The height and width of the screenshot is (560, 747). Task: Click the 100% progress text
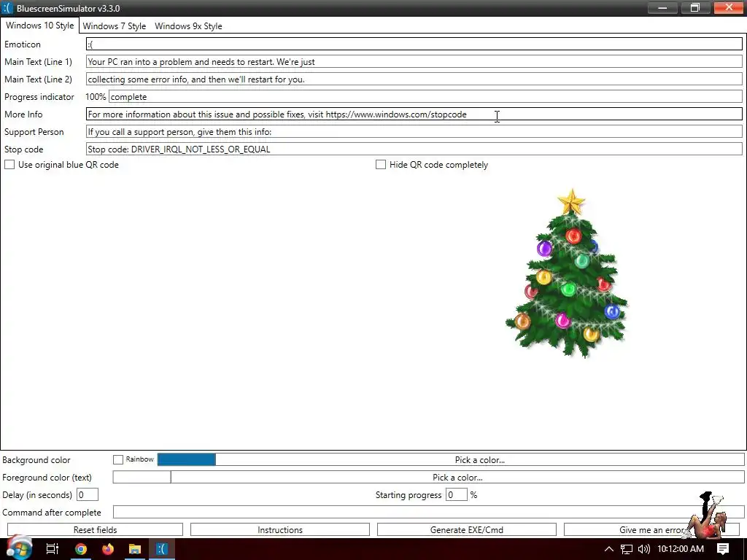click(x=96, y=97)
